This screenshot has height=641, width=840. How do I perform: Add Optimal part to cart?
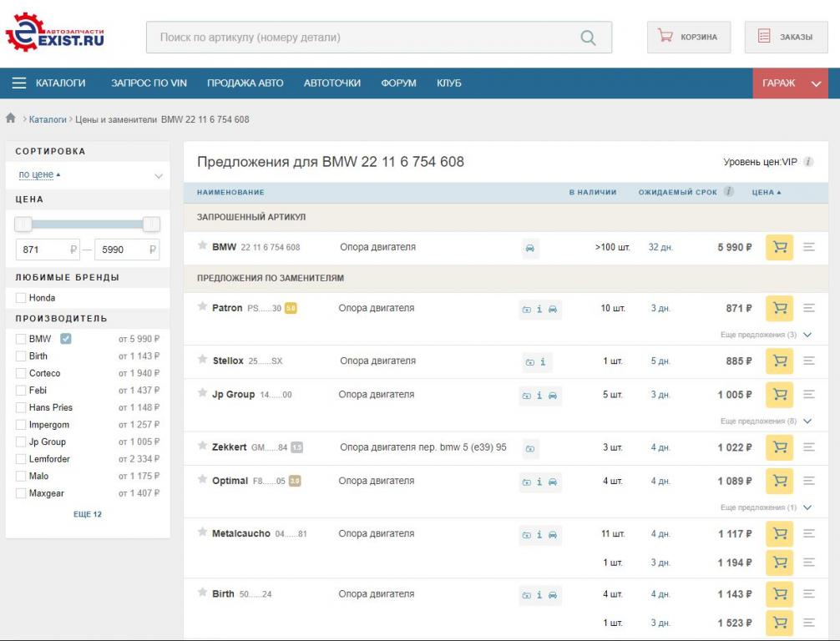click(779, 481)
